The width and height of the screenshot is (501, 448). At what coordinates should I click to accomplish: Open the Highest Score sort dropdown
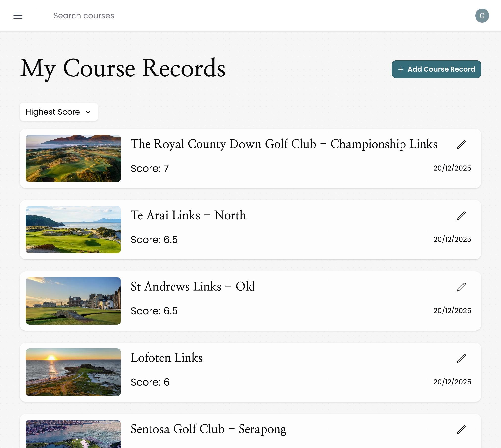coord(58,112)
